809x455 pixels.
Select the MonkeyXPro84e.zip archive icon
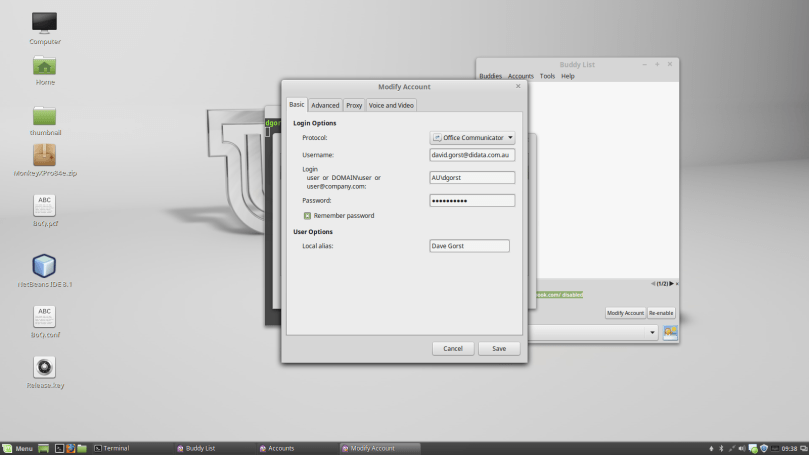pyautogui.click(x=44, y=160)
